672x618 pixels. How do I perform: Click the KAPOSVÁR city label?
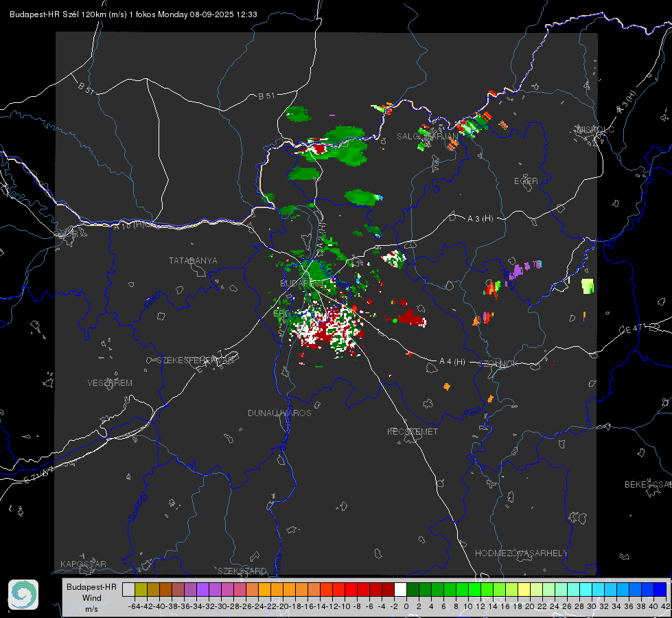pyautogui.click(x=83, y=564)
